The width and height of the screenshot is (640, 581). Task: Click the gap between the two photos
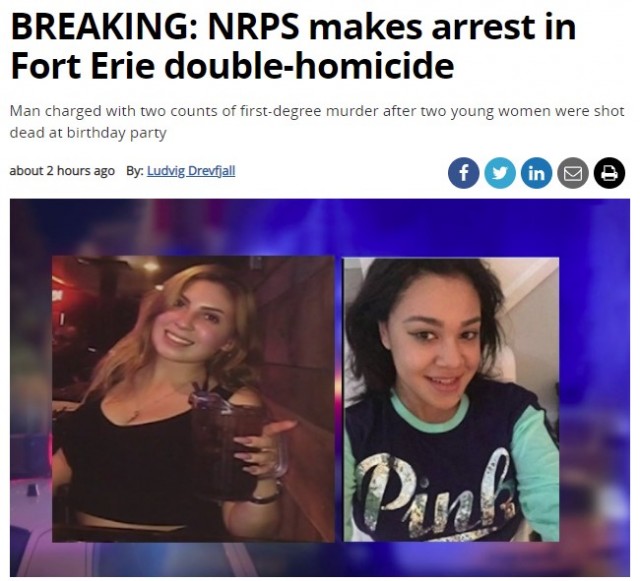coord(339,399)
